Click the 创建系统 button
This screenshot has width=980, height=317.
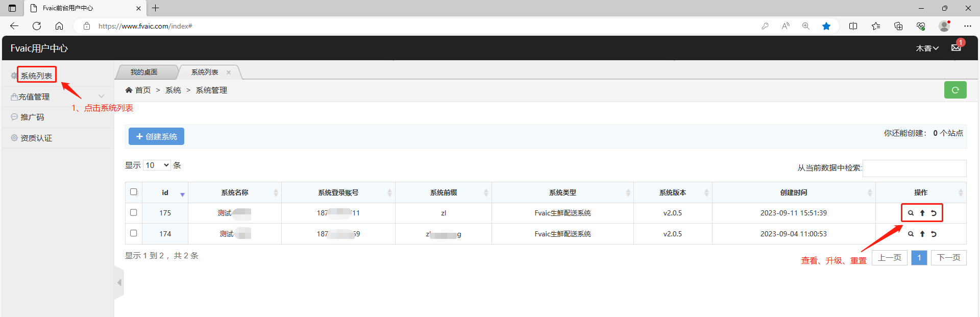[156, 137]
